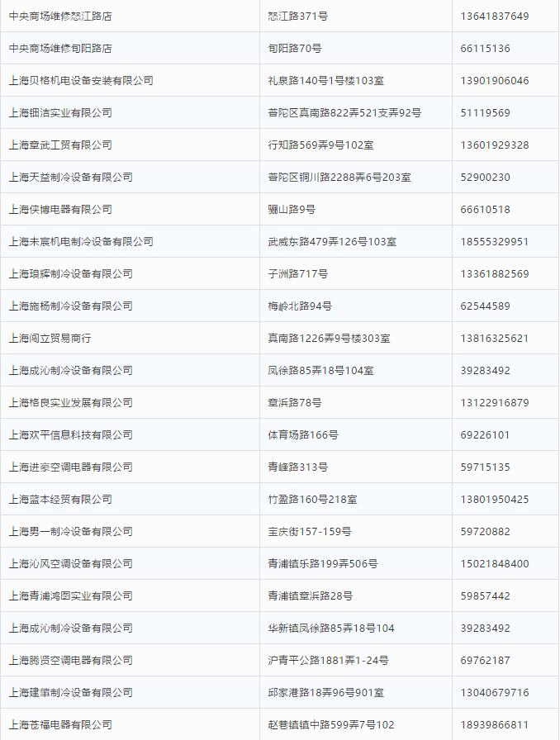Click 上海腾贤空调电器有限公司
Viewport: 560px width, 740px height.
click(71, 660)
